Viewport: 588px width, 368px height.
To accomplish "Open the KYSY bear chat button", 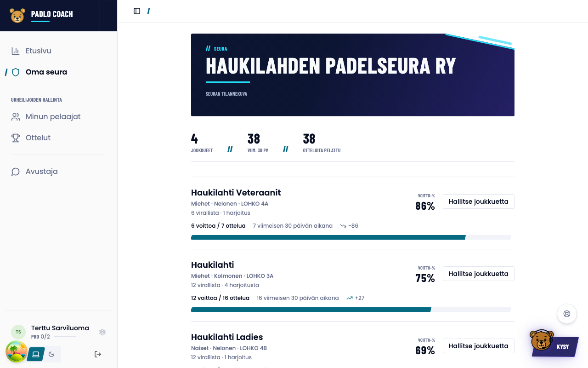I will pyautogui.click(x=554, y=344).
